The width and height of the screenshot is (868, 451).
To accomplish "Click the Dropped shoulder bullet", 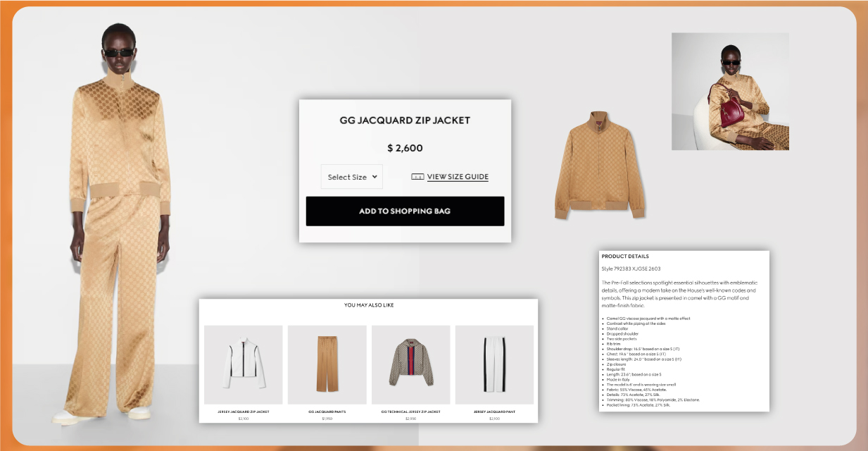I will pos(622,334).
